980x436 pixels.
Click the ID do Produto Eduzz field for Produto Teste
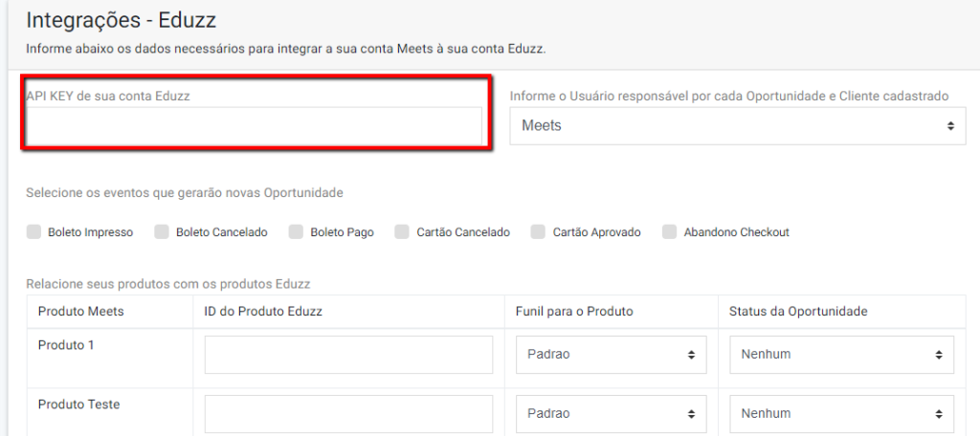point(348,413)
